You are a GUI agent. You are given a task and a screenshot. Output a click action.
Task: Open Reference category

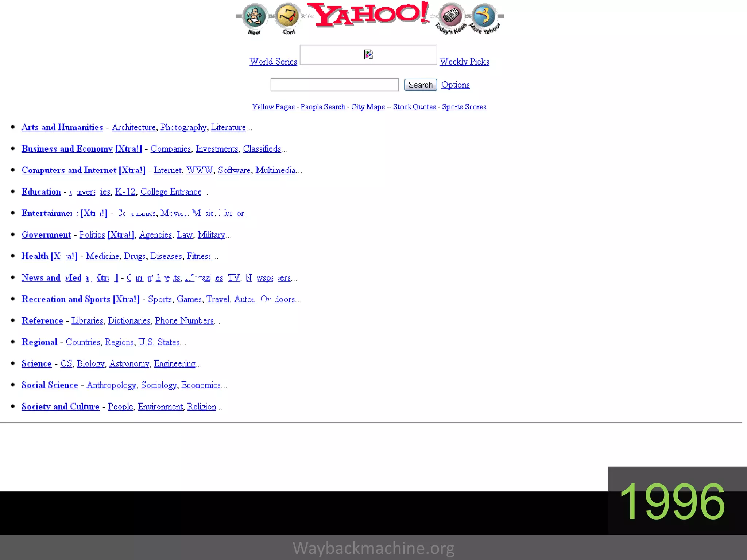tap(42, 321)
